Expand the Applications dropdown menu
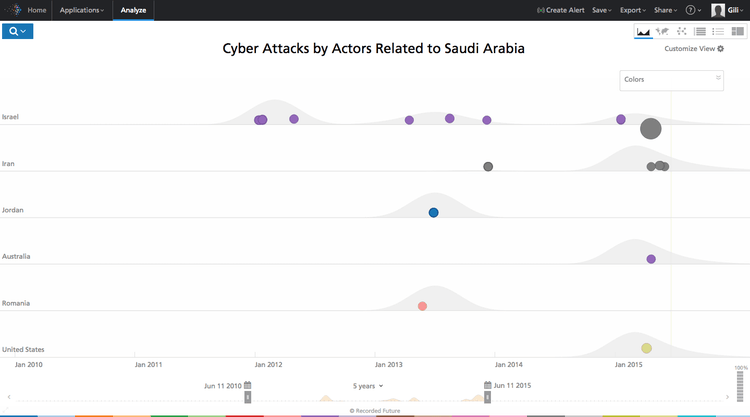Viewport: 750px width, 417px height. tap(81, 10)
